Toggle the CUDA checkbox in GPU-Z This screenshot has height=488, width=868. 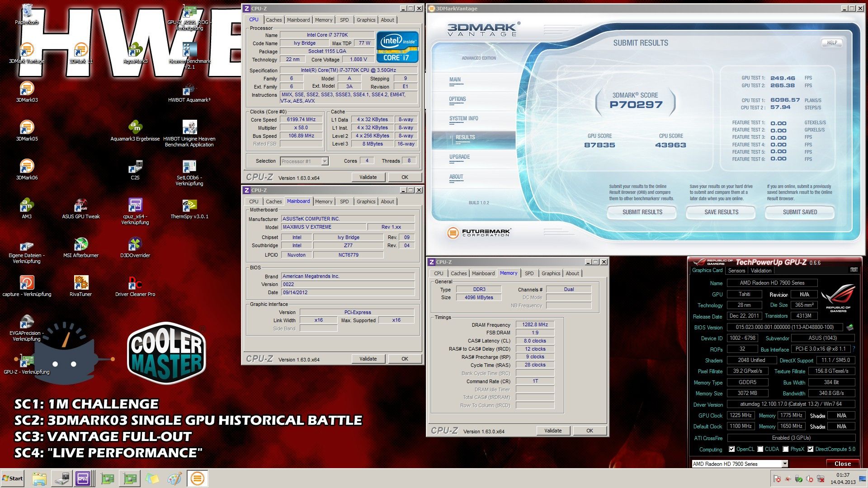tap(760, 449)
